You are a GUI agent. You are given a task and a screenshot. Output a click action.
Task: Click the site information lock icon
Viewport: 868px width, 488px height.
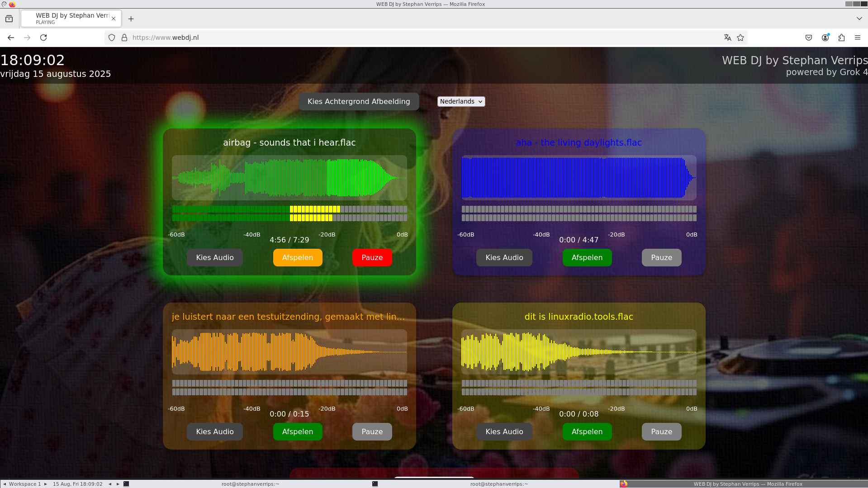click(124, 38)
